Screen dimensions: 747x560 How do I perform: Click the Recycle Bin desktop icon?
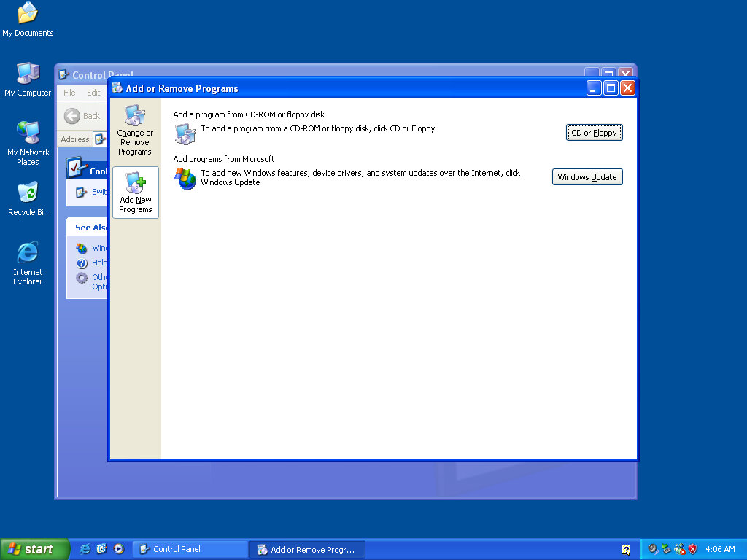(28, 198)
